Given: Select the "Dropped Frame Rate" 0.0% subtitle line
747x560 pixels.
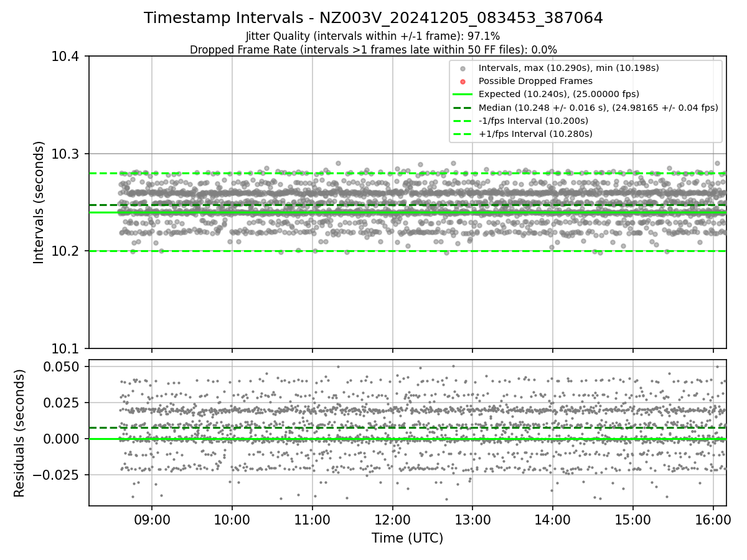Looking at the screenshot, I should pyautogui.click(x=374, y=50).
